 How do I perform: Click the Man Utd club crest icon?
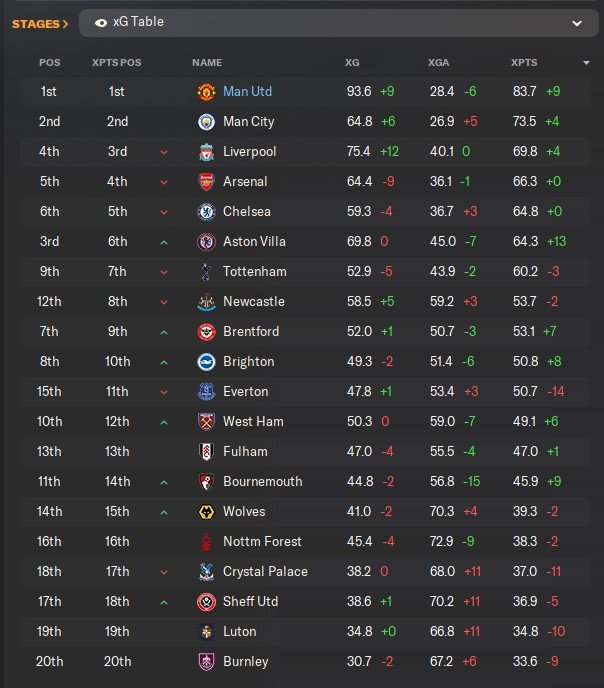coord(207,92)
